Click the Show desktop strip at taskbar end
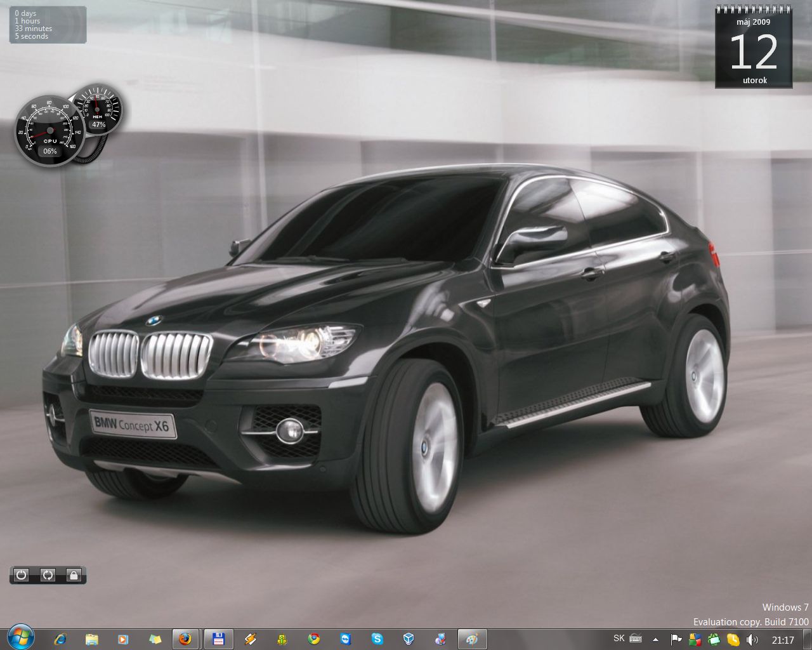812x650 pixels. pos(807,639)
